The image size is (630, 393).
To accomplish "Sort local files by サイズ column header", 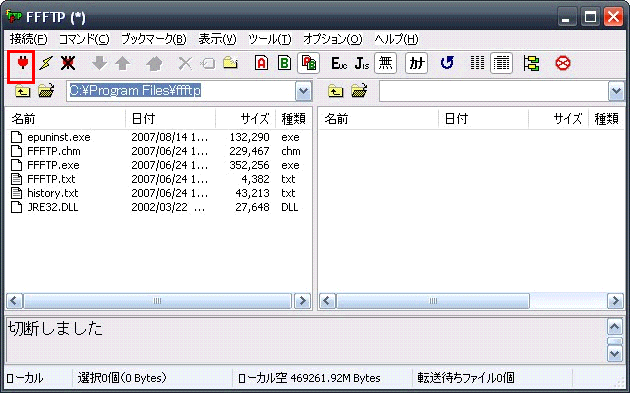I will [245, 119].
